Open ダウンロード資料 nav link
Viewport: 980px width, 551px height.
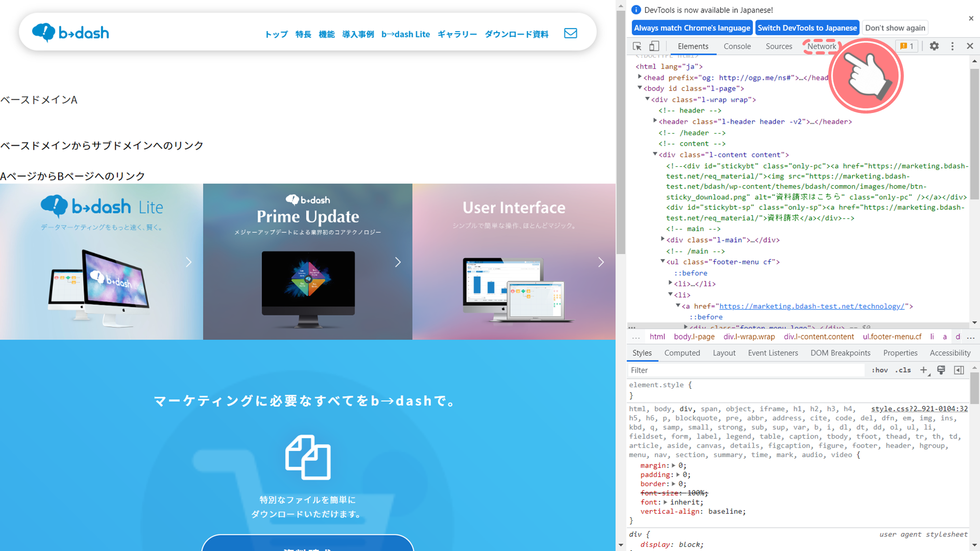[516, 34]
